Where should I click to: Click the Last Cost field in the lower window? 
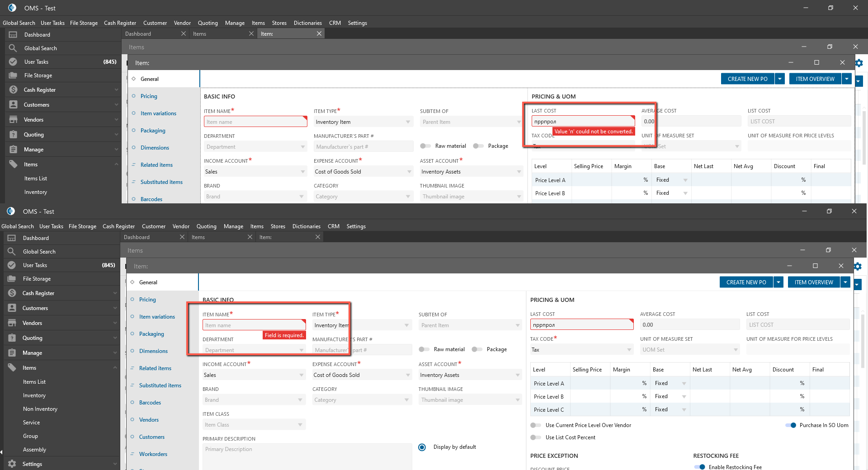(582, 325)
